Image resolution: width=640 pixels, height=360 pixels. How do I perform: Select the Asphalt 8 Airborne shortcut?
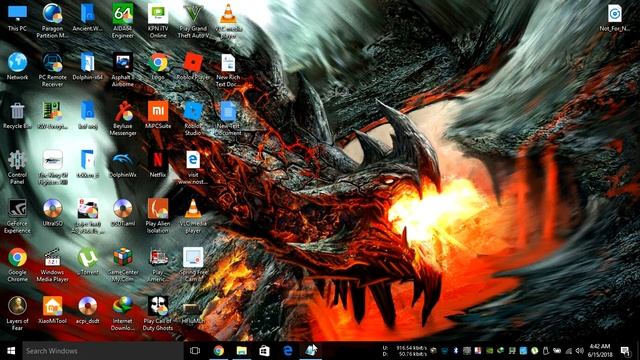[x=123, y=69]
